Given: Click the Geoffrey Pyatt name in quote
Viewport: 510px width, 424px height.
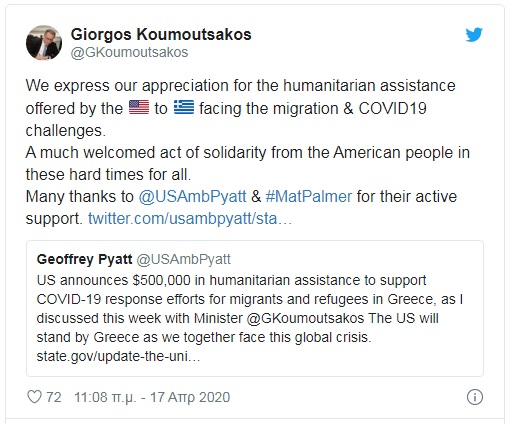Looking at the screenshot, I should (x=85, y=259).
